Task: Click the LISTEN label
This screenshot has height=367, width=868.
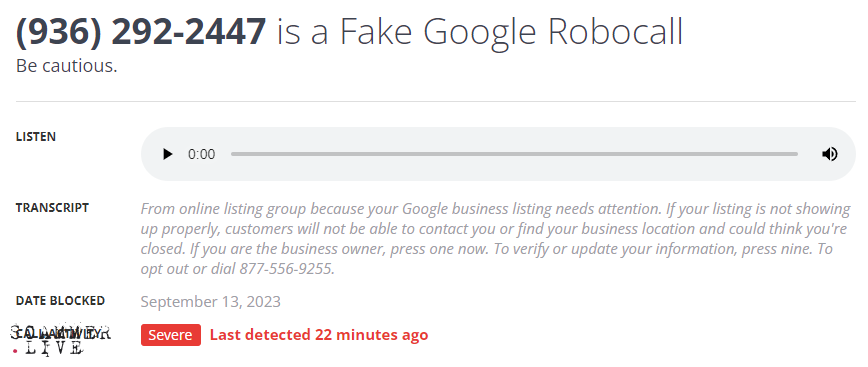Action: point(35,137)
